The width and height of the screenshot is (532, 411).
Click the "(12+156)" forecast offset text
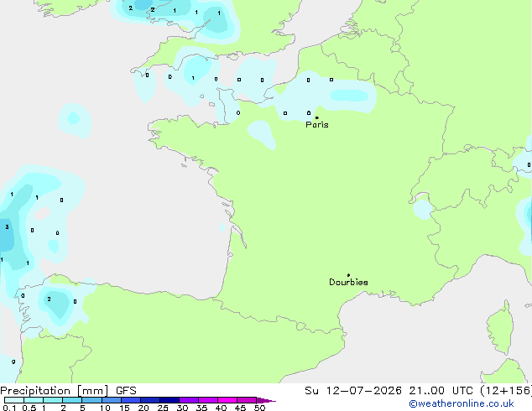click(x=506, y=391)
